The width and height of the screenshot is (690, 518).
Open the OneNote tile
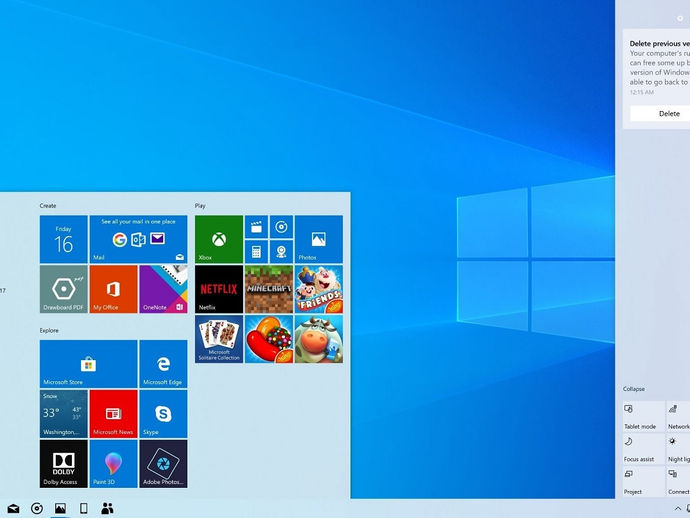pyautogui.click(x=163, y=289)
